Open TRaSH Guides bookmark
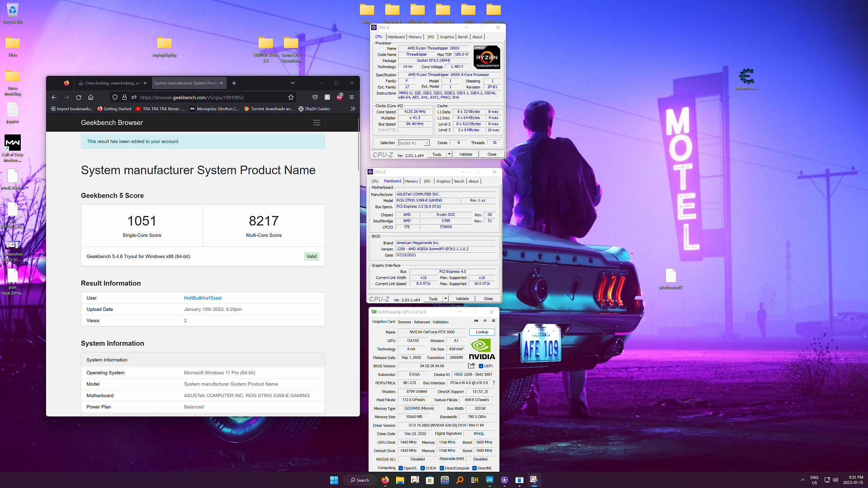The width and height of the screenshot is (868, 488). (x=314, y=109)
